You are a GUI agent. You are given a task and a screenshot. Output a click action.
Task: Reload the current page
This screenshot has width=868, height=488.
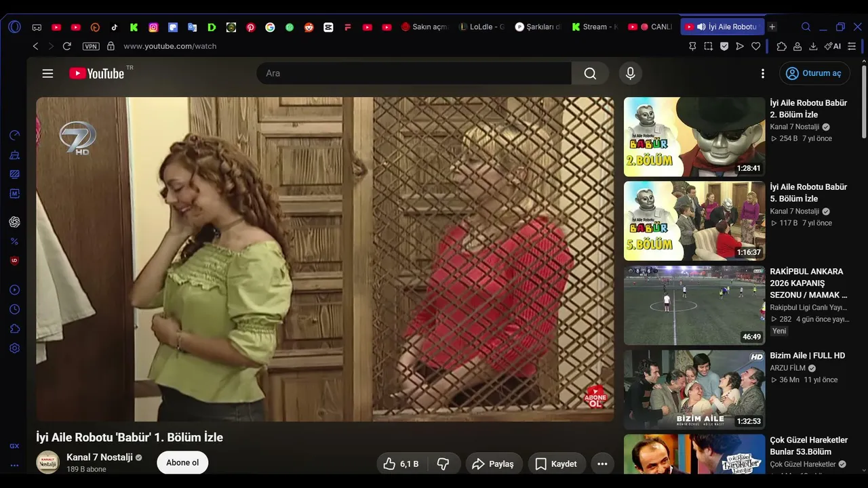coord(66,46)
